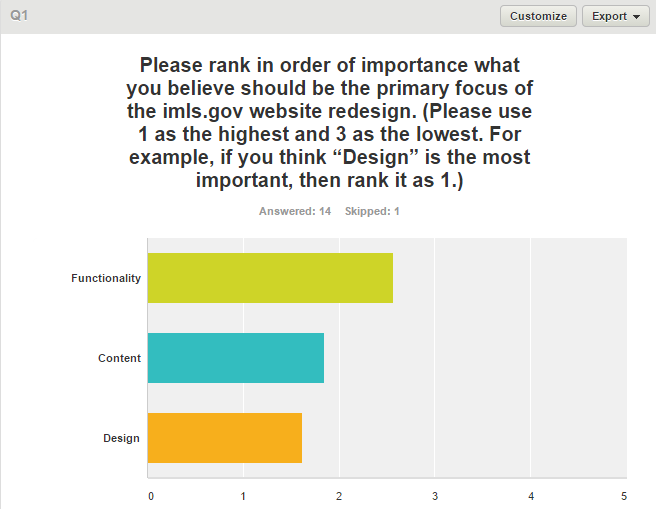Click the Answered: 14 count
The height and width of the screenshot is (509, 656).
click(x=295, y=211)
